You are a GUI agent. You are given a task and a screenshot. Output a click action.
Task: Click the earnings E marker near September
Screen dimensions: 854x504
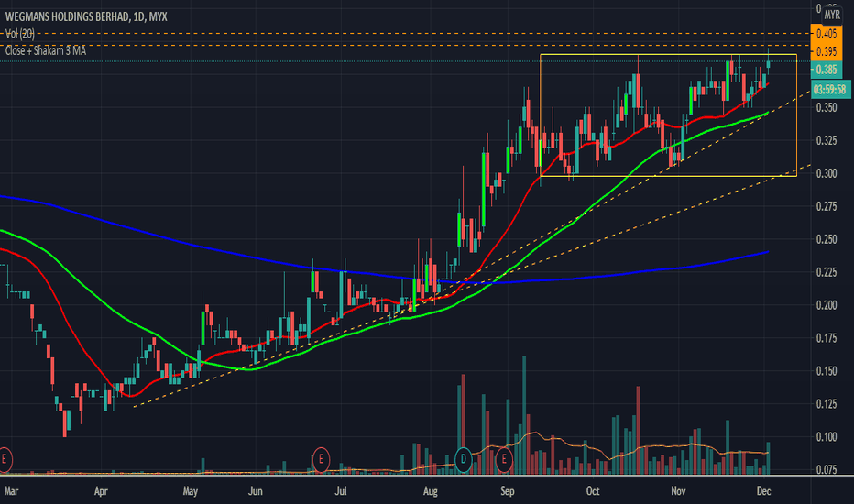[504, 459]
